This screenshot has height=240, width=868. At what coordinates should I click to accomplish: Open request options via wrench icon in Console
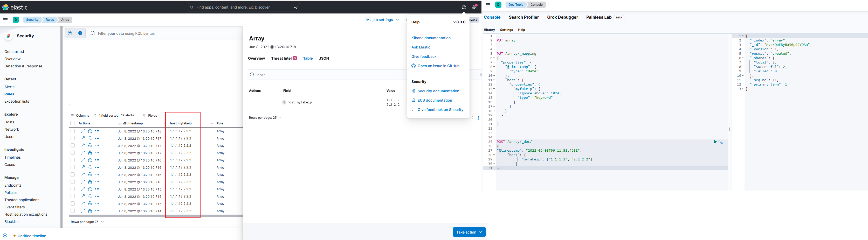721,142
